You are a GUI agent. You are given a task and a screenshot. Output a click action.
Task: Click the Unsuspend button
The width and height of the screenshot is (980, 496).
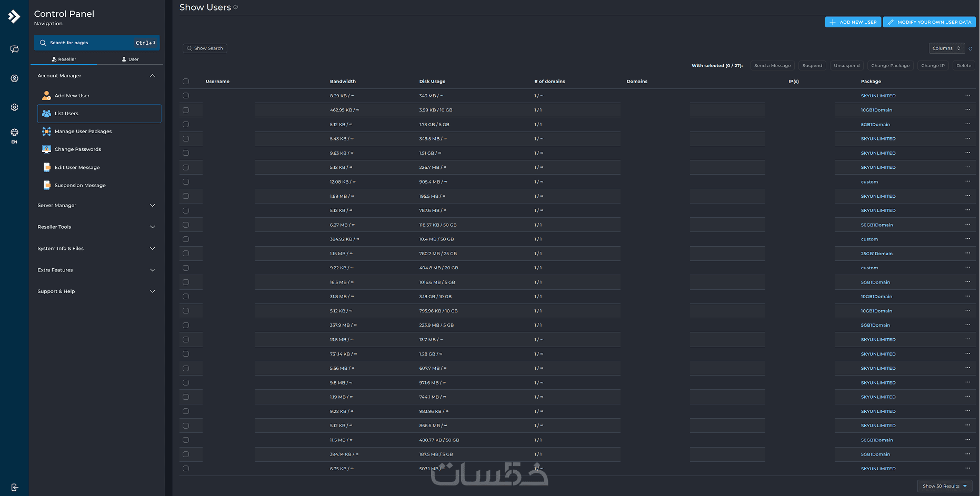pyautogui.click(x=847, y=66)
